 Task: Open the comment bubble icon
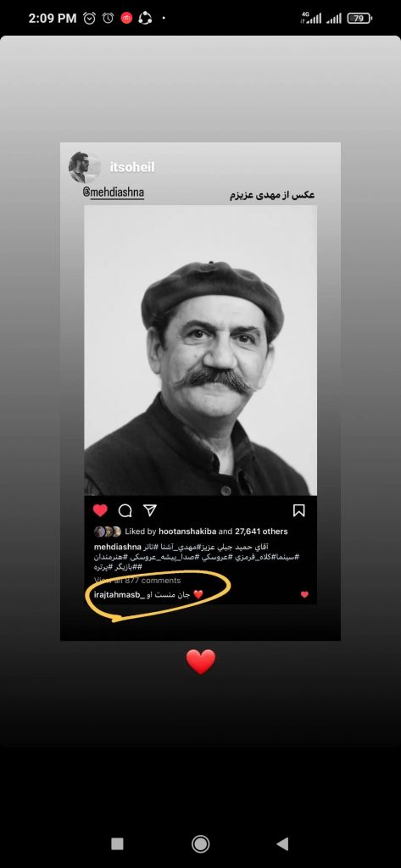125,510
